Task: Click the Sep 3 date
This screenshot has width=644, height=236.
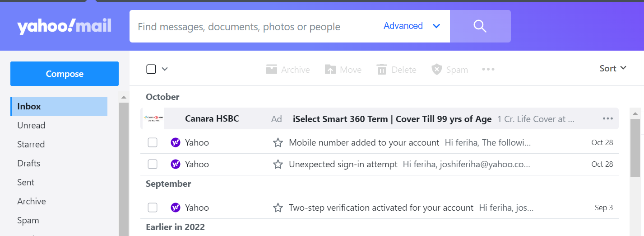Action: pyautogui.click(x=604, y=208)
